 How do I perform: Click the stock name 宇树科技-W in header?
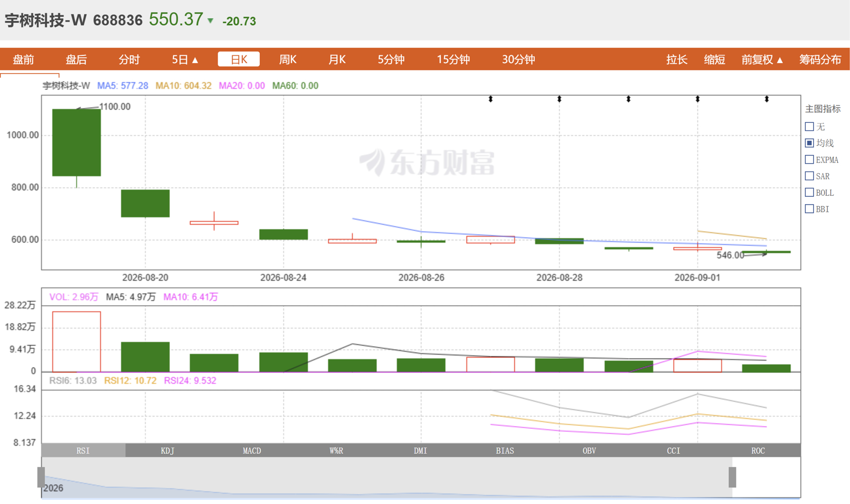pos(46,20)
